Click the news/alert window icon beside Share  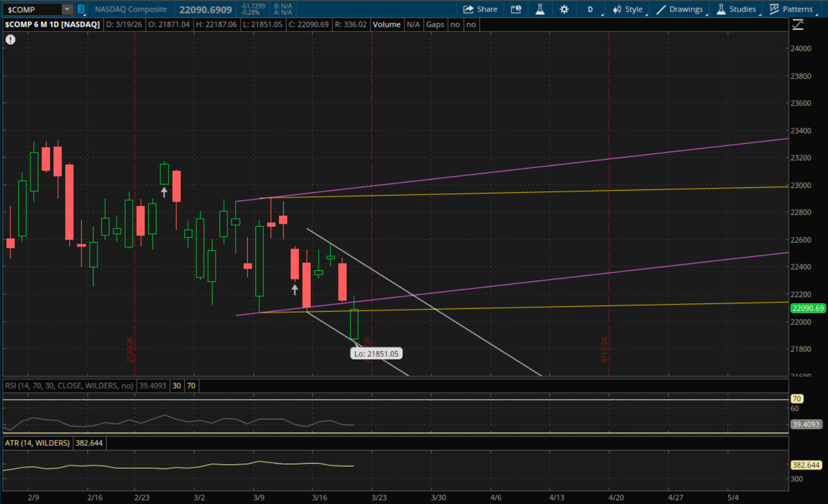(516, 9)
